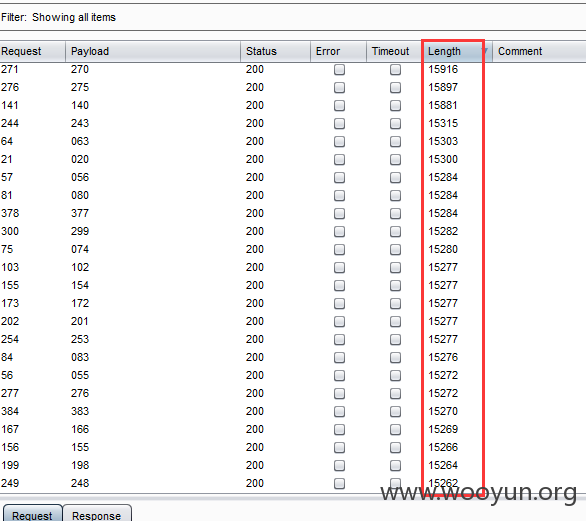Tick Error checkbox for request 276
This screenshot has height=521, width=586.
tap(339, 87)
